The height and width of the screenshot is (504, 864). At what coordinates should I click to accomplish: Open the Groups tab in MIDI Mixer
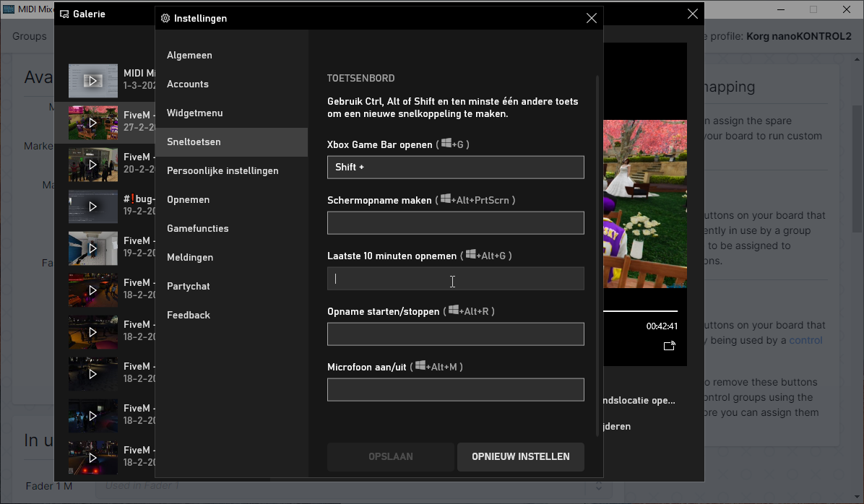(x=30, y=36)
